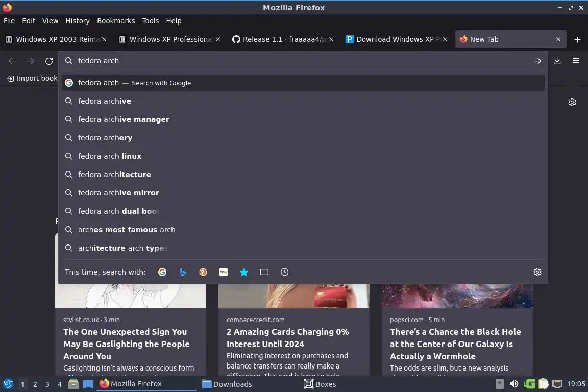Switch to workspace 4

(x=60, y=384)
